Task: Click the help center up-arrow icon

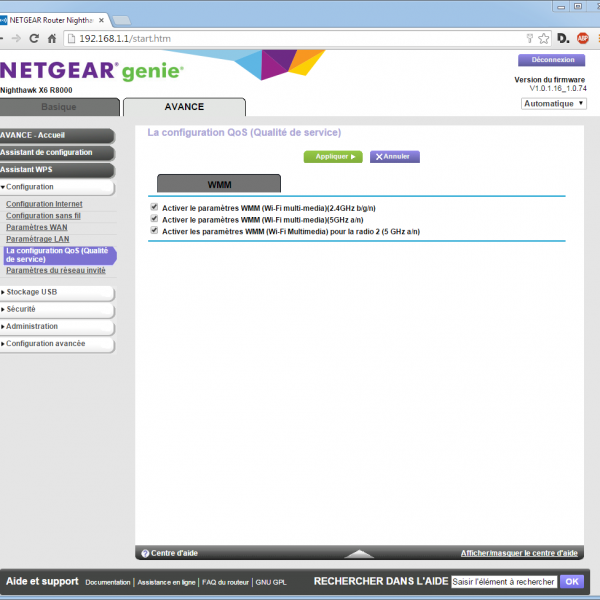Action: pos(358,553)
